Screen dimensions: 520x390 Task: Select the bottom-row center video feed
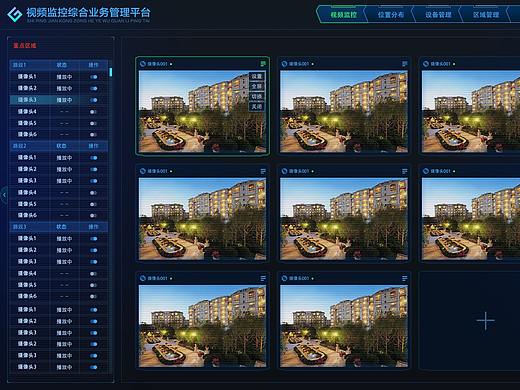(x=344, y=326)
